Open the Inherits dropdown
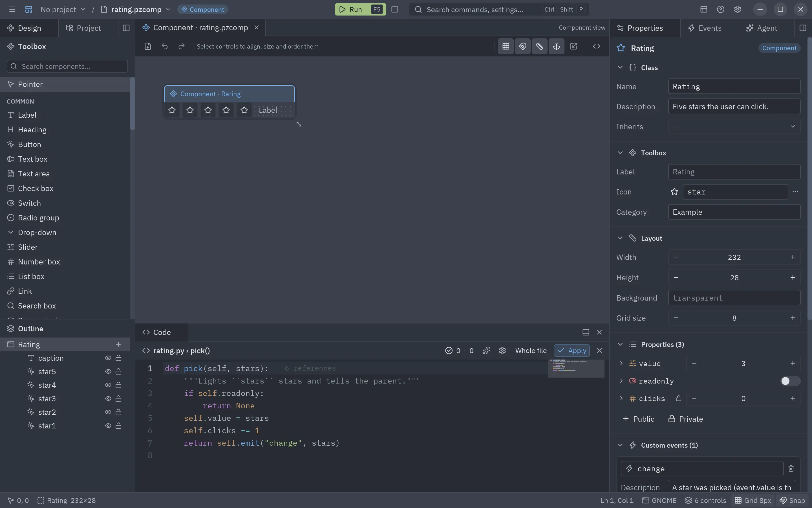The height and width of the screenshot is (508, 812). [x=734, y=127]
